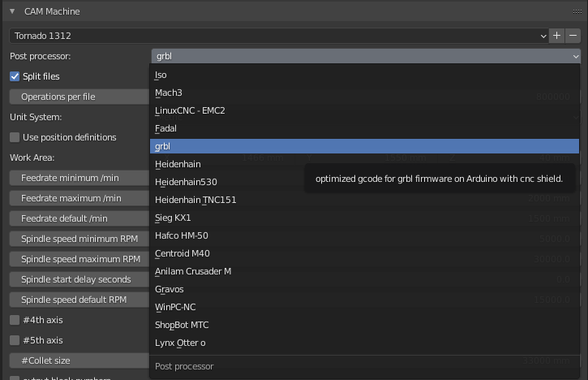This screenshot has width=588, height=380.
Task: Toggle the #5th axis checkbox
Action: coord(15,340)
